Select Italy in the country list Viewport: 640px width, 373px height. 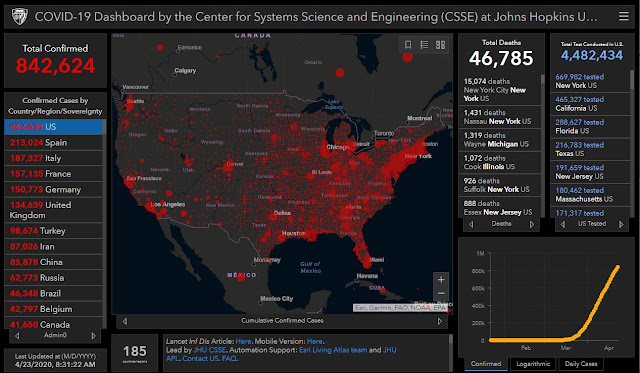point(53,158)
